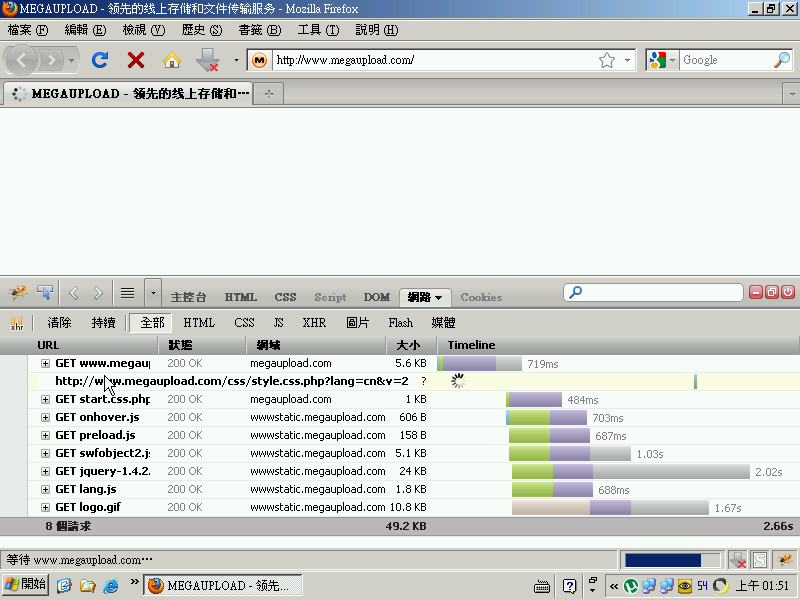This screenshot has height=600, width=800.
Task: Sort by the 網域 column header
Action: (x=316, y=345)
